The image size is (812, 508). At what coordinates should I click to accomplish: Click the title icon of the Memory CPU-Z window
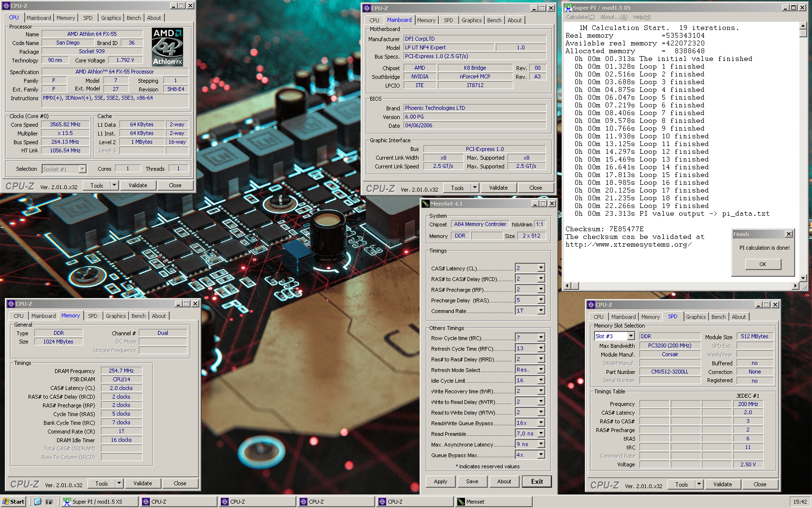point(11,304)
